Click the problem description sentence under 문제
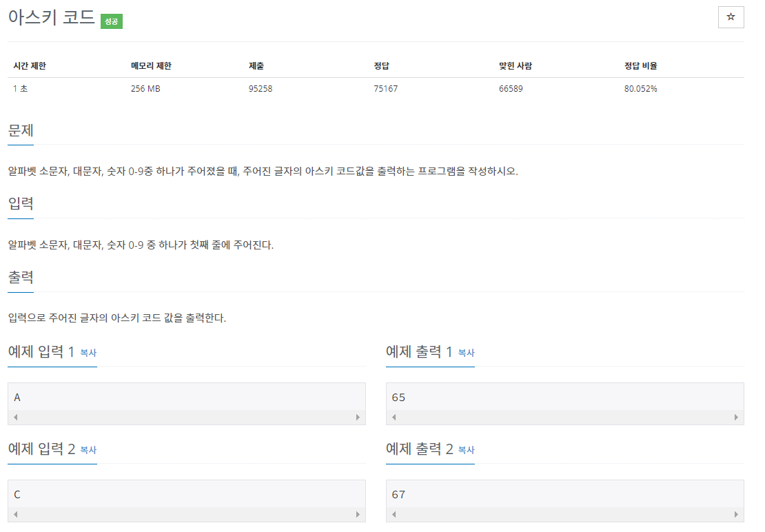The image size is (765, 532). pyautogui.click(x=263, y=171)
